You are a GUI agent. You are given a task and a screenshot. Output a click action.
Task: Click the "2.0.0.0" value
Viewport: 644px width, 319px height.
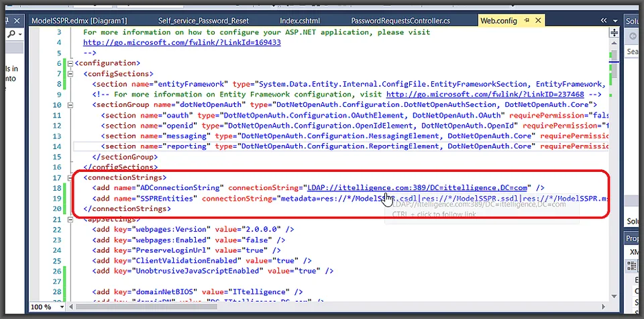[262, 229]
